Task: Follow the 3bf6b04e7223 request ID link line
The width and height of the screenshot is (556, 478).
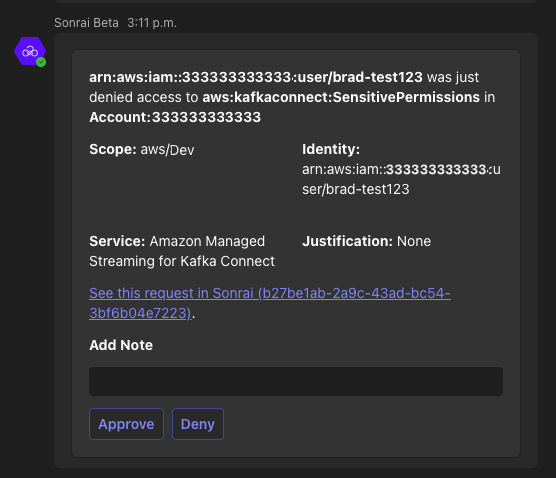Action: tap(140, 313)
